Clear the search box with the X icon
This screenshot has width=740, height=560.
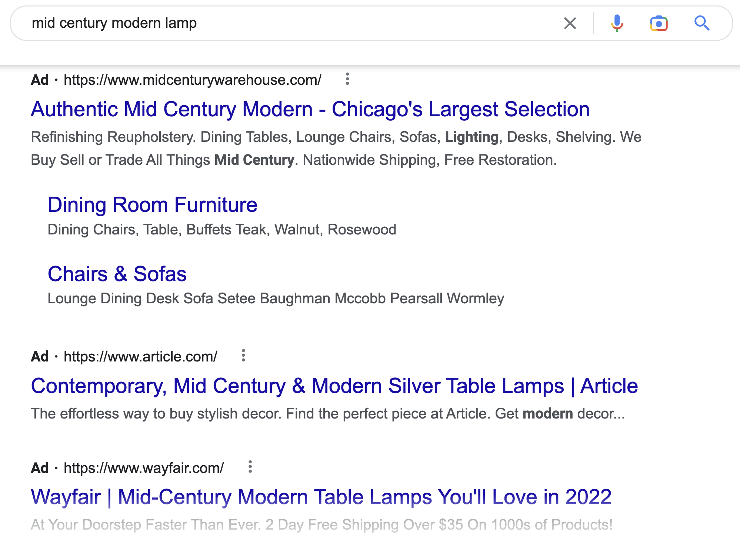(x=570, y=23)
